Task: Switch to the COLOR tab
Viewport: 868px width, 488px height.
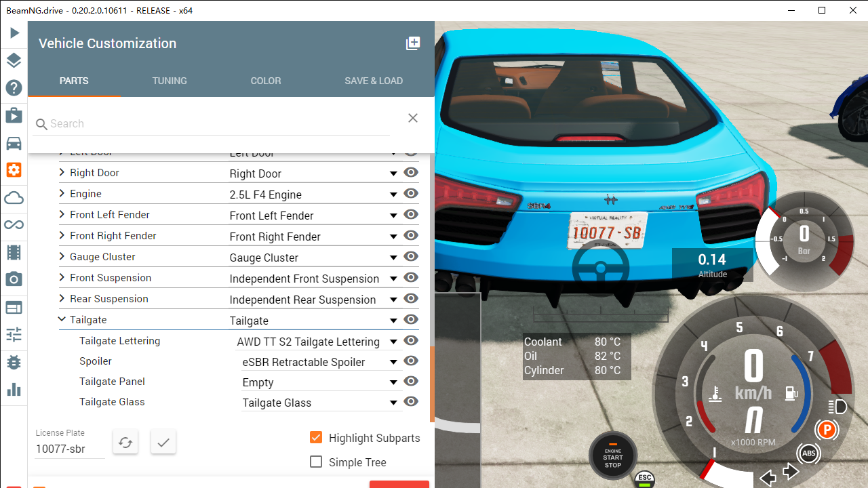Action: click(266, 81)
